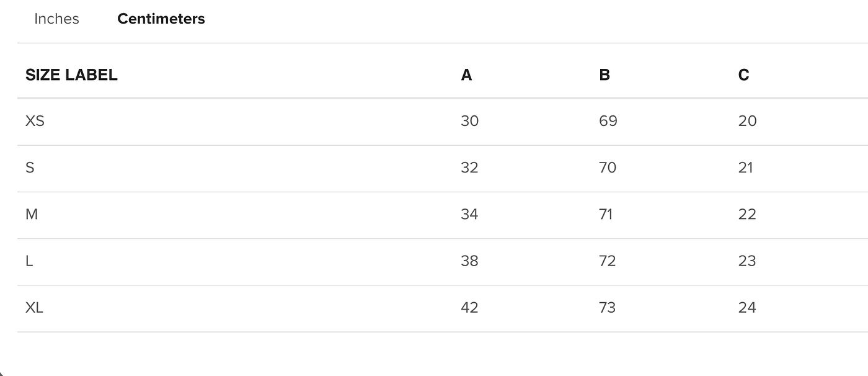Select the XS size row label

pos(35,121)
